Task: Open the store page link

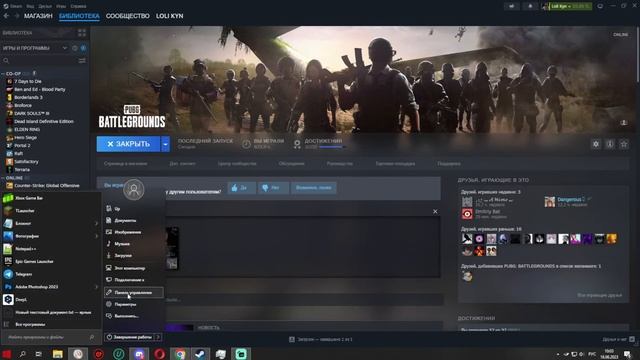Action: [125, 164]
